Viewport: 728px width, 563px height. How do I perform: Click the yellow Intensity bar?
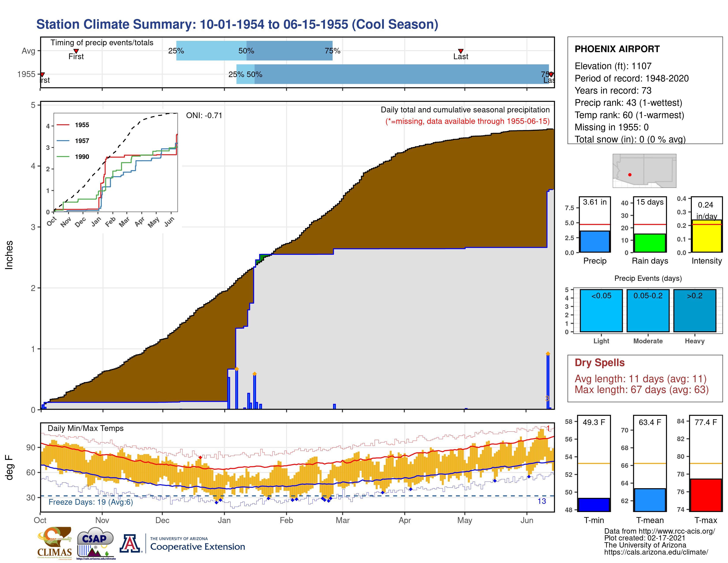[x=706, y=236]
